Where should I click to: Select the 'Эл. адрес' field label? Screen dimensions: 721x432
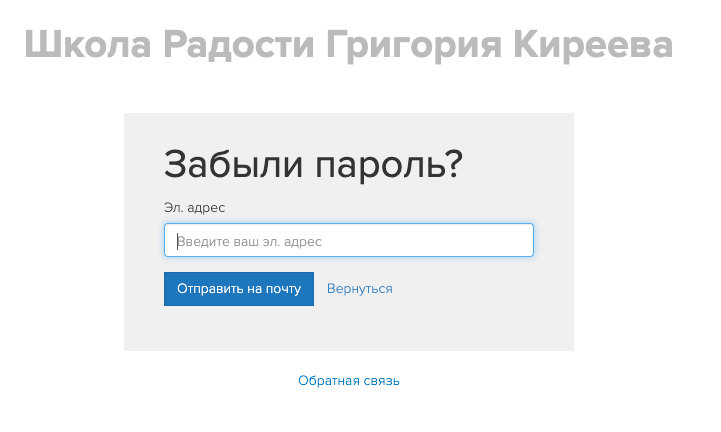[194, 207]
